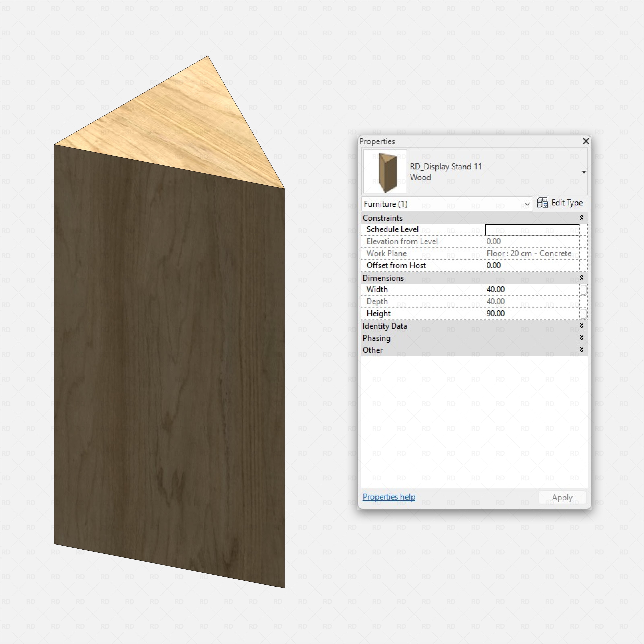This screenshot has height=644, width=644.
Task: Click the Work Plane value Floor : 20 cm - Concrete
Action: click(x=532, y=253)
